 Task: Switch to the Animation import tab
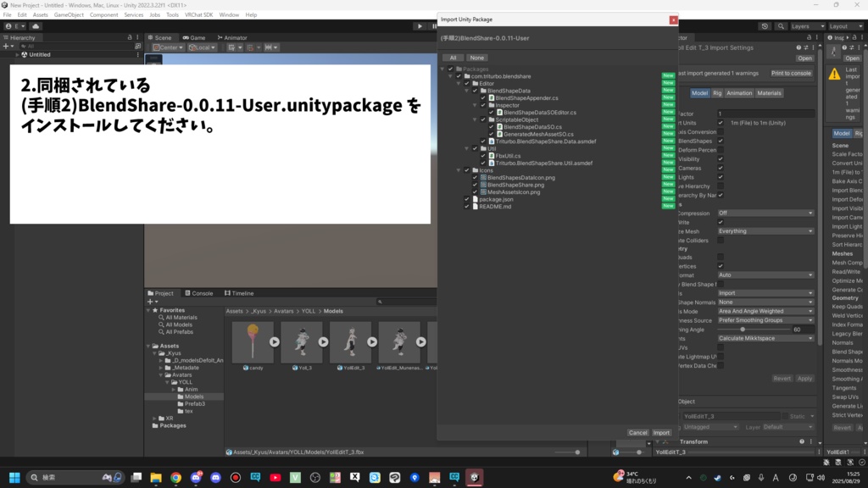click(739, 93)
